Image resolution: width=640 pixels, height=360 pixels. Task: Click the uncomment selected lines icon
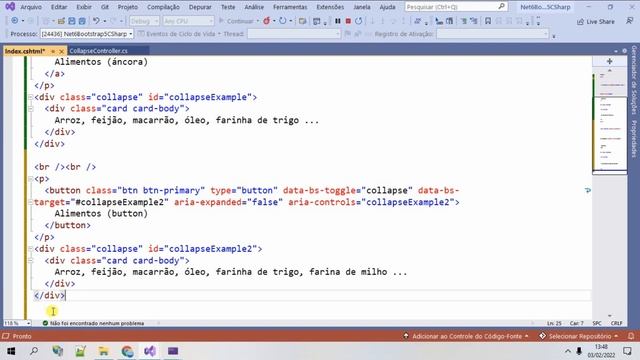click(474, 21)
